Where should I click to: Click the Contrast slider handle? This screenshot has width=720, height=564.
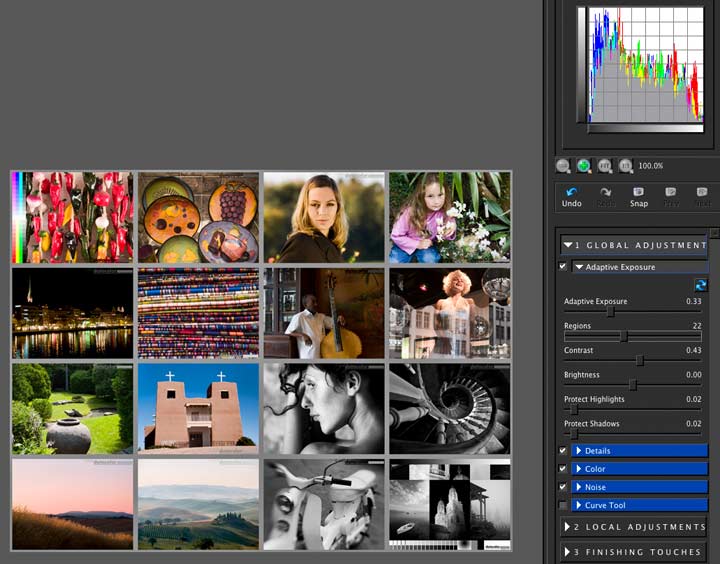[640, 361]
